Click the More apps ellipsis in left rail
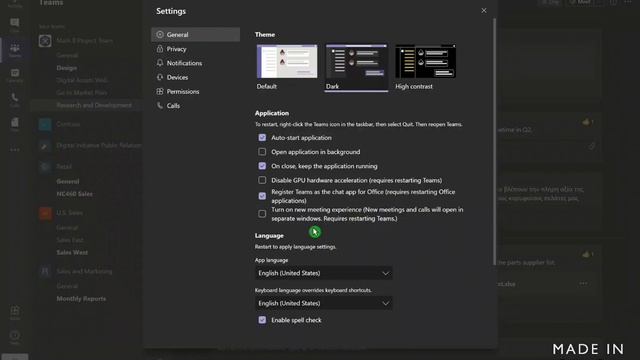 15,150
